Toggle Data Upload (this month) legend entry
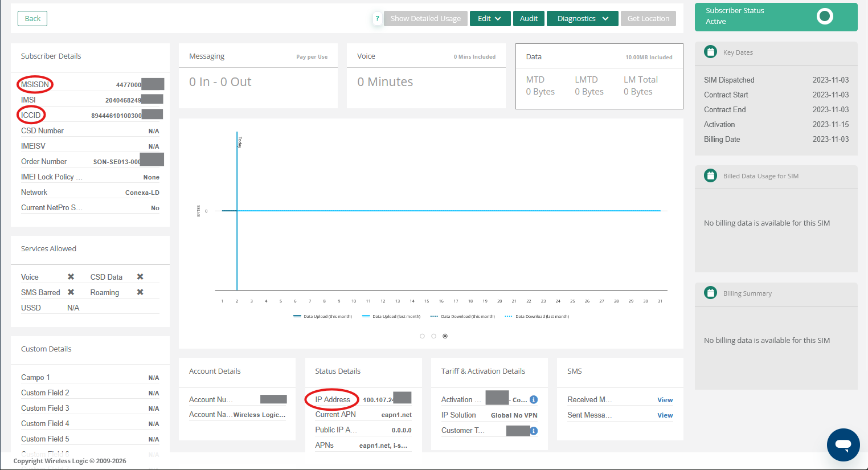868x470 pixels. (x=322, y=316)
